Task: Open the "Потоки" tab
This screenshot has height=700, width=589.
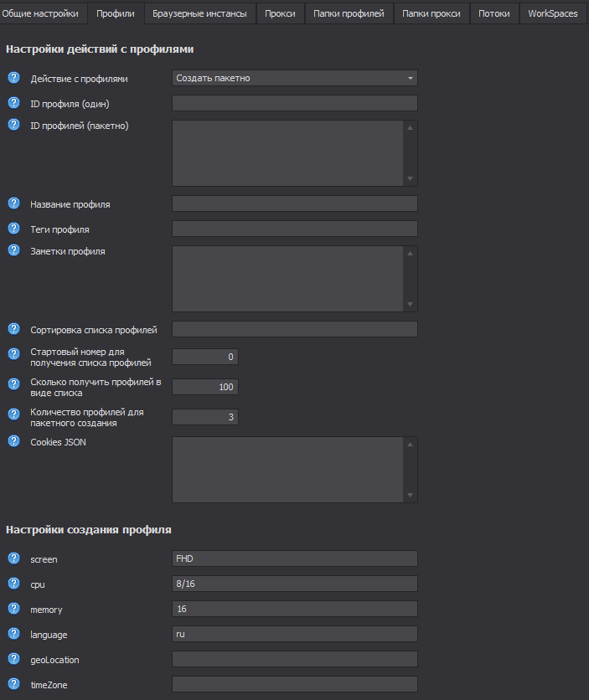Action: (493, 13)
